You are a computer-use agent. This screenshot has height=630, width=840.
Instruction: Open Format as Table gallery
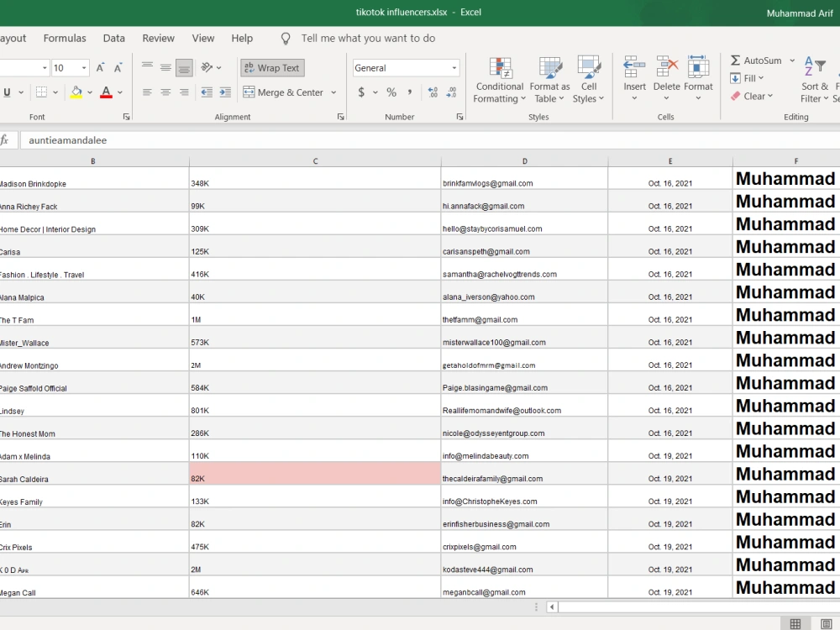(549, 81)
